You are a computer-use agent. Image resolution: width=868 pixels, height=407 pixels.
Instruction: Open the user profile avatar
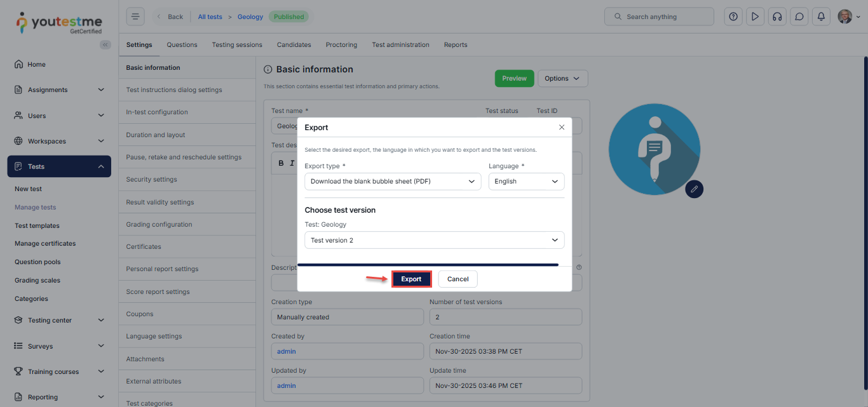(x=844, y=17)
